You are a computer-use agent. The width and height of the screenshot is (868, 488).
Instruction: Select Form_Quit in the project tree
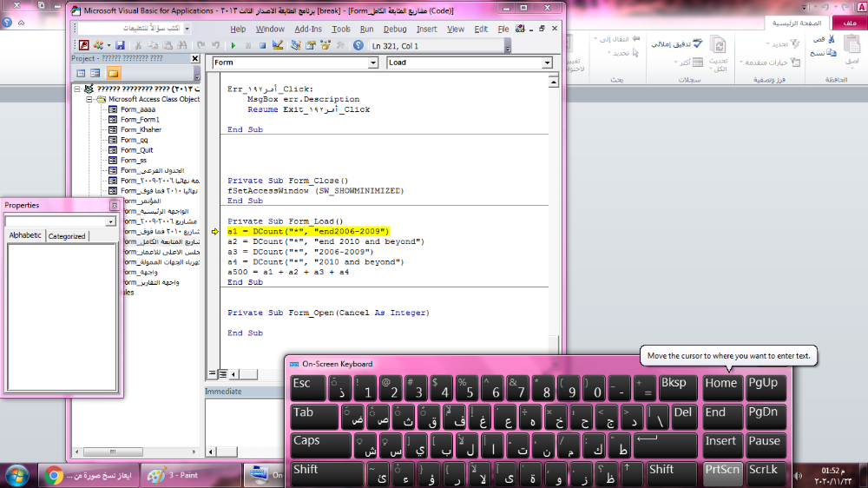[x=137, y=150]
